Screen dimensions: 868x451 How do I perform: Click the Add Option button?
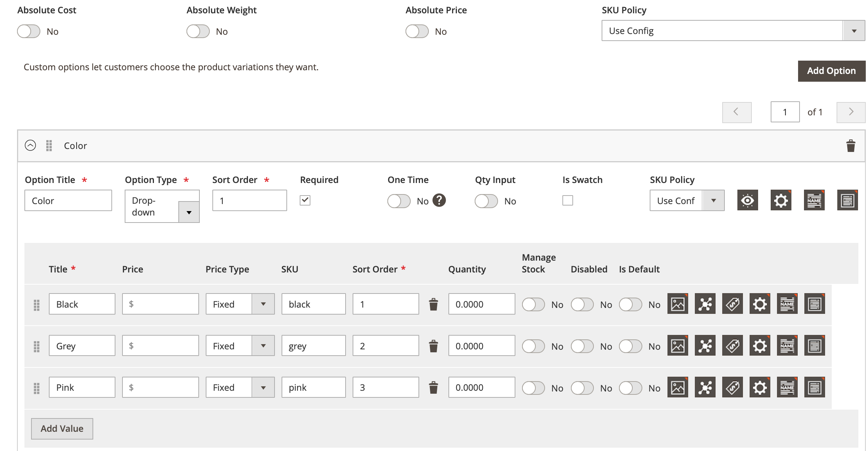coord(831,71)
